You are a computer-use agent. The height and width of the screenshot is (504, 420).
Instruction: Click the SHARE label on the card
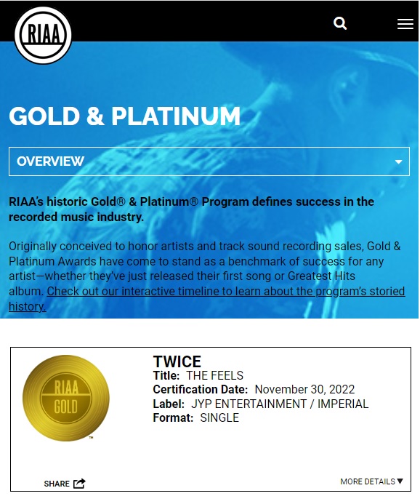coord(57,484)
